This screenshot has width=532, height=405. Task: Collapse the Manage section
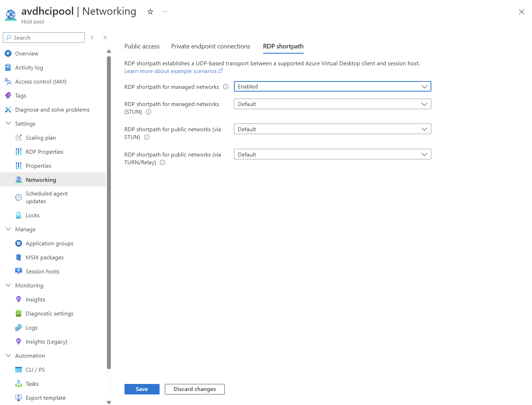click(x=8, y=229)
